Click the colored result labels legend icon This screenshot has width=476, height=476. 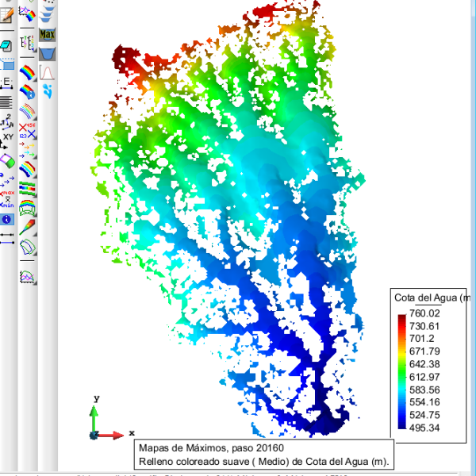click(x=27, y=43)
